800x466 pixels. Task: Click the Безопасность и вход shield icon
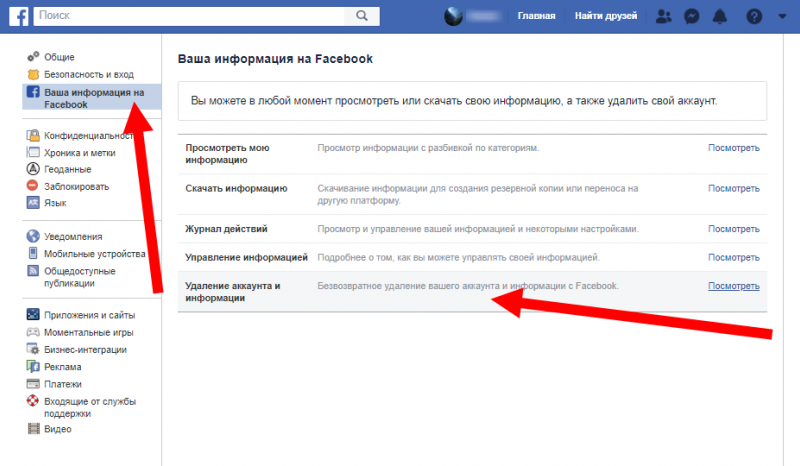(x=33, y=75)
